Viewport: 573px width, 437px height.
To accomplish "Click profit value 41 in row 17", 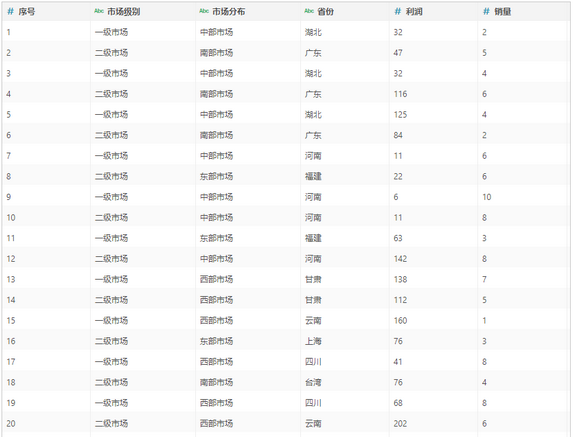I will coord(398,362).
